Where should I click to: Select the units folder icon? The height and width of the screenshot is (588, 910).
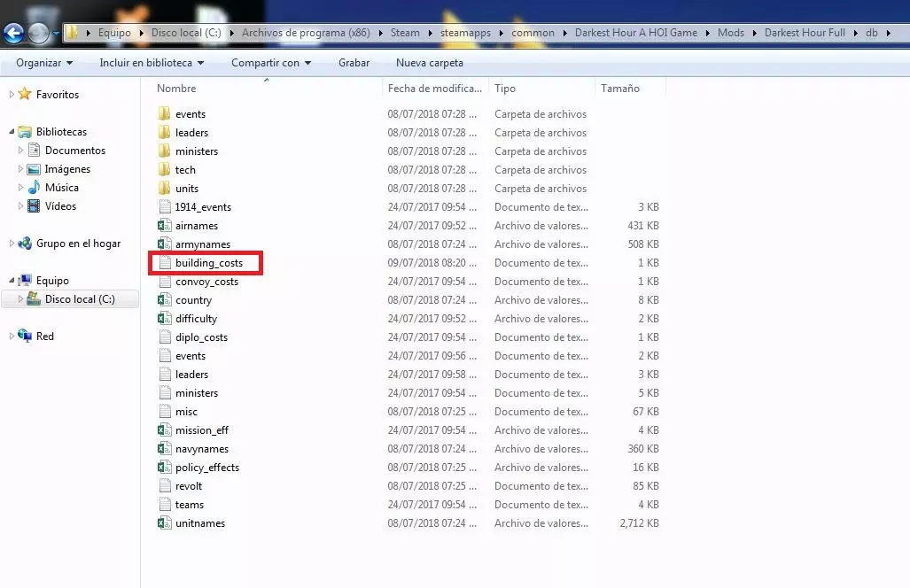(x=165, y=188)
